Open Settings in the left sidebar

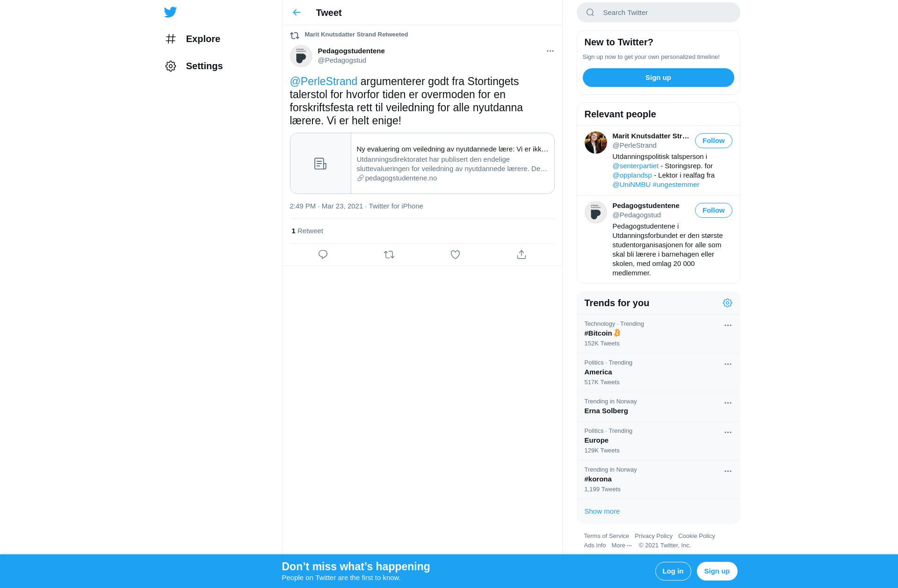(194, 66)
